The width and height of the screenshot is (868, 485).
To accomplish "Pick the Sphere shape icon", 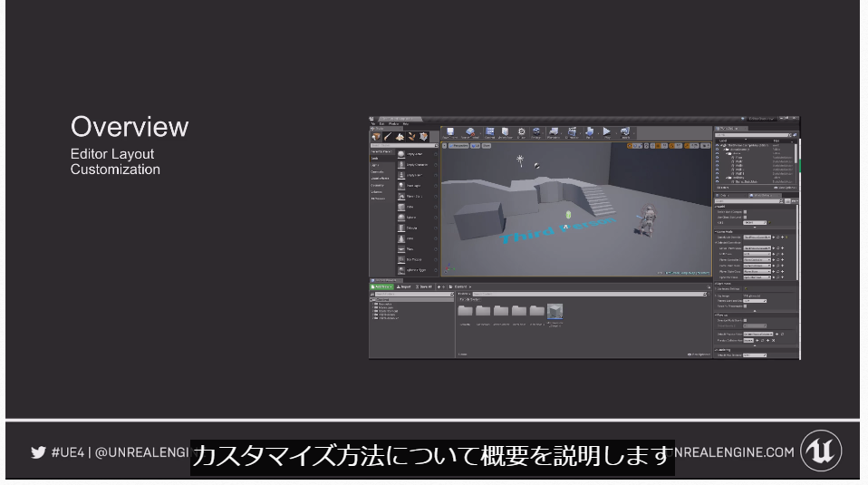I will click(x=401, y=218).
